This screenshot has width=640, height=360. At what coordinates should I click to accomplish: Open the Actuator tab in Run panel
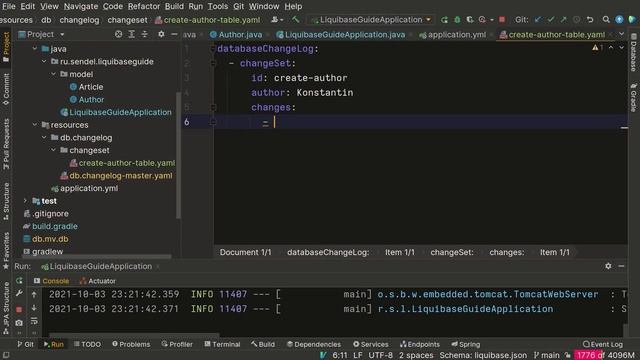[98, 281]
